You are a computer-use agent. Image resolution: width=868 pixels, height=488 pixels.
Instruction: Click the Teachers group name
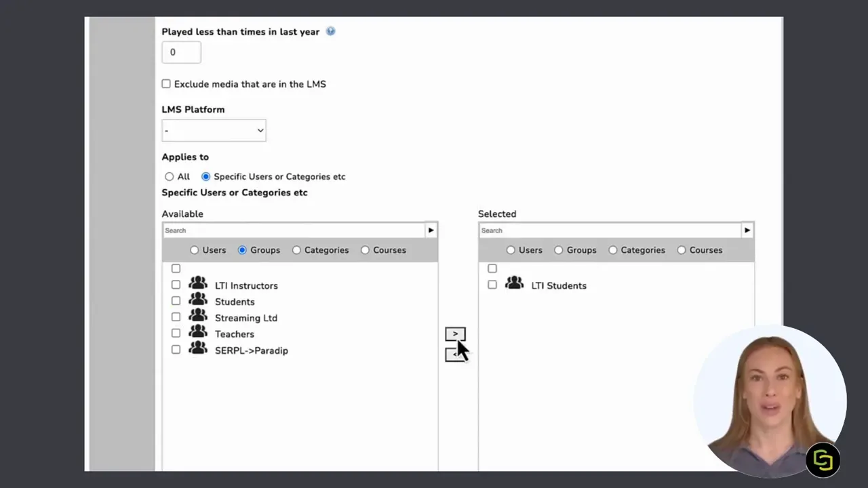tap(235, 334)
